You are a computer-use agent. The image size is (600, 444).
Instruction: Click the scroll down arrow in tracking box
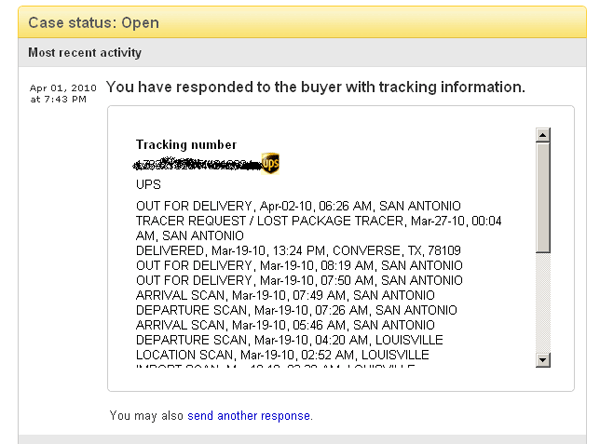click(x=542, y=360)
